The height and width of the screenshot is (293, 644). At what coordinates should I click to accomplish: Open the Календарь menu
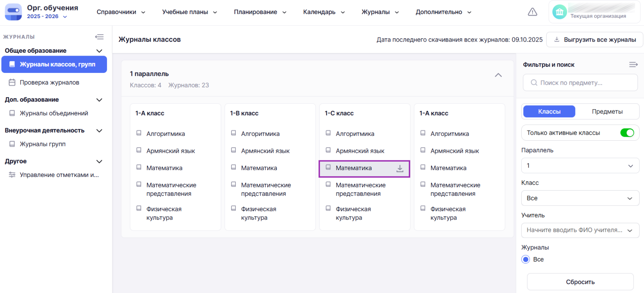click(324, 12)
